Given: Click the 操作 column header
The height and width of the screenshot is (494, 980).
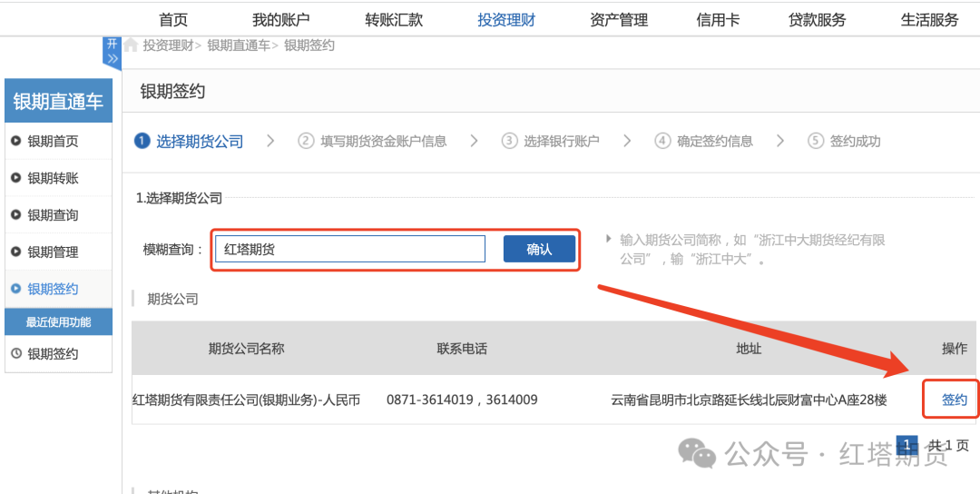Looking at the screenshot, I should 955,349.
